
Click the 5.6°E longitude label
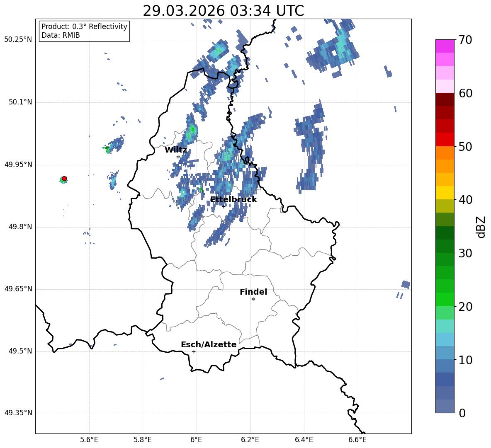pyautogui.click(x=89, y=440)
